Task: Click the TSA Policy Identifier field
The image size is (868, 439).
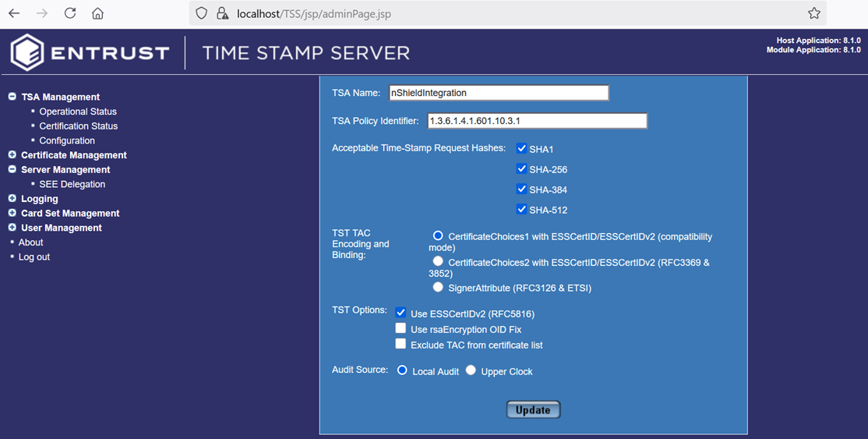Action: pyautogui.click(x=537, y=120)
